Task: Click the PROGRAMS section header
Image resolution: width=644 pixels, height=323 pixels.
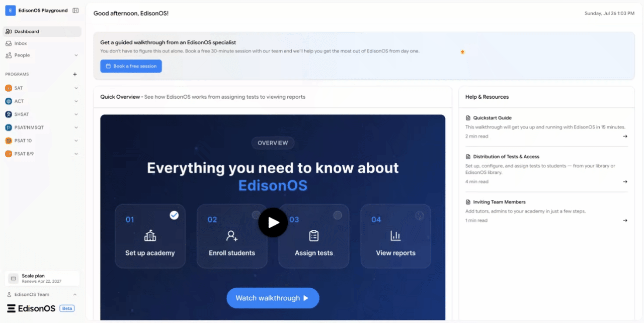Action: click(17, 74)
